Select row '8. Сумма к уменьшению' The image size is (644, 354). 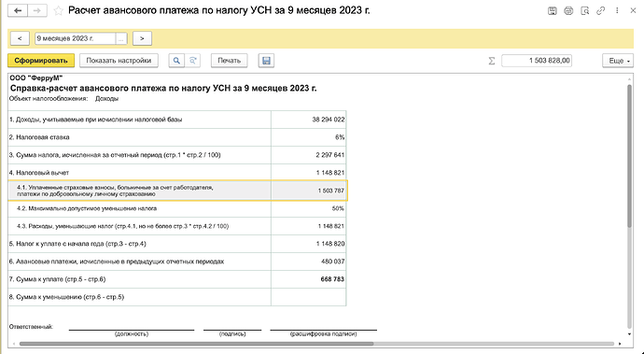pos(177,297)
